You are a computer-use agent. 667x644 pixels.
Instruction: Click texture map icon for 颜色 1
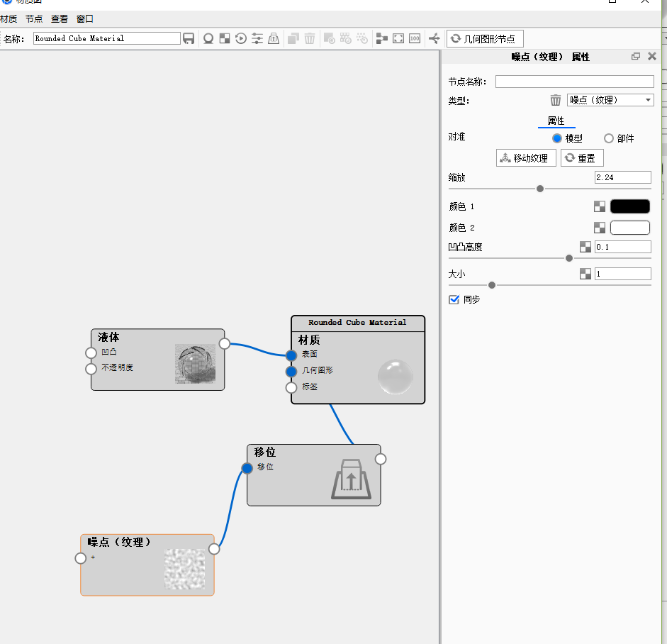point(600,206)
